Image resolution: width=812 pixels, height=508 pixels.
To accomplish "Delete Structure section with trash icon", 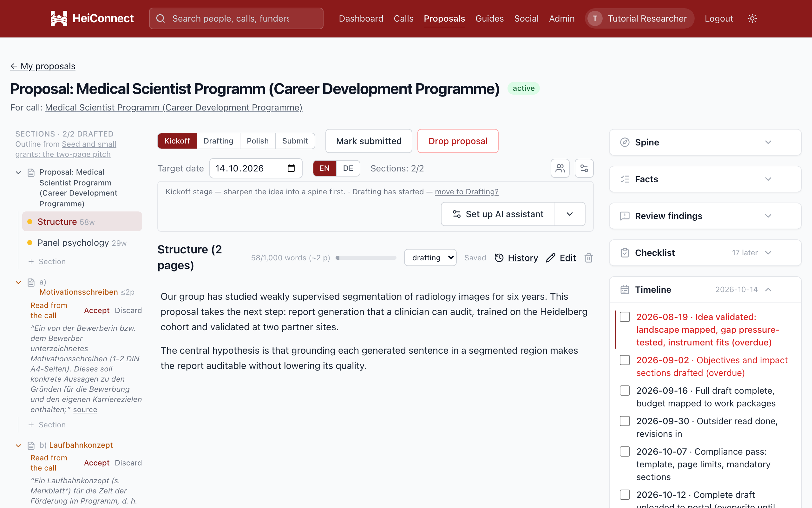I will click(588, 258).
